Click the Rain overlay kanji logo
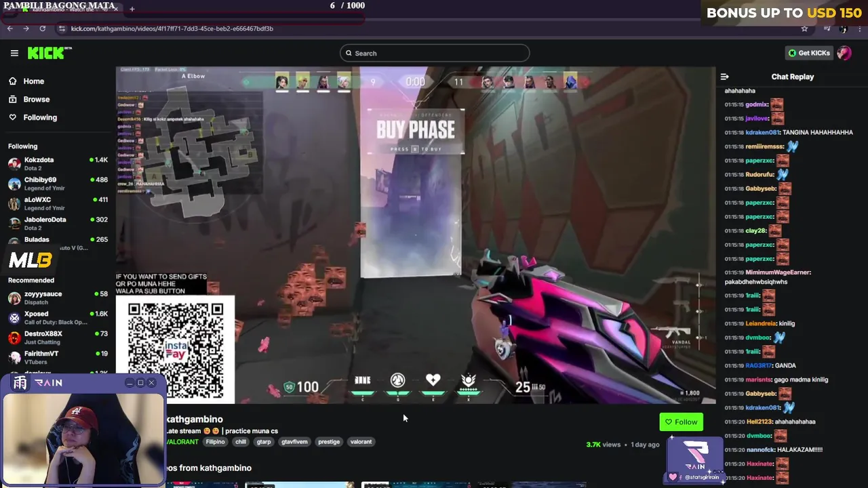This screenshot has height=488, width=868. (x=20, y=383)
